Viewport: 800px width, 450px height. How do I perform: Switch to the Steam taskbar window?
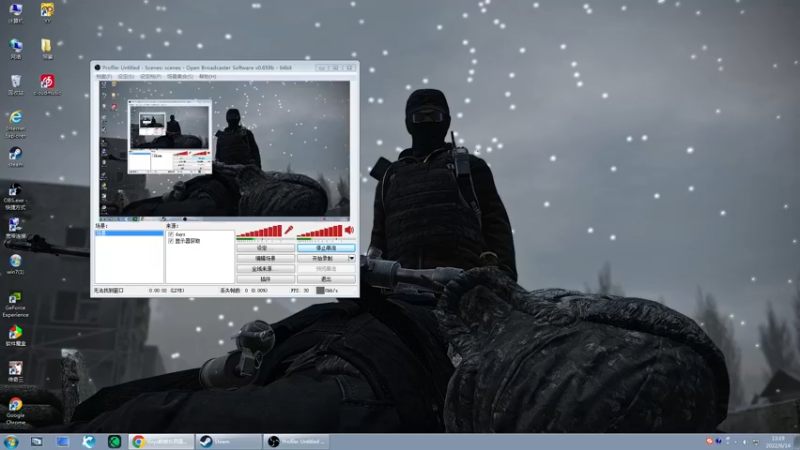pos(228,442)
